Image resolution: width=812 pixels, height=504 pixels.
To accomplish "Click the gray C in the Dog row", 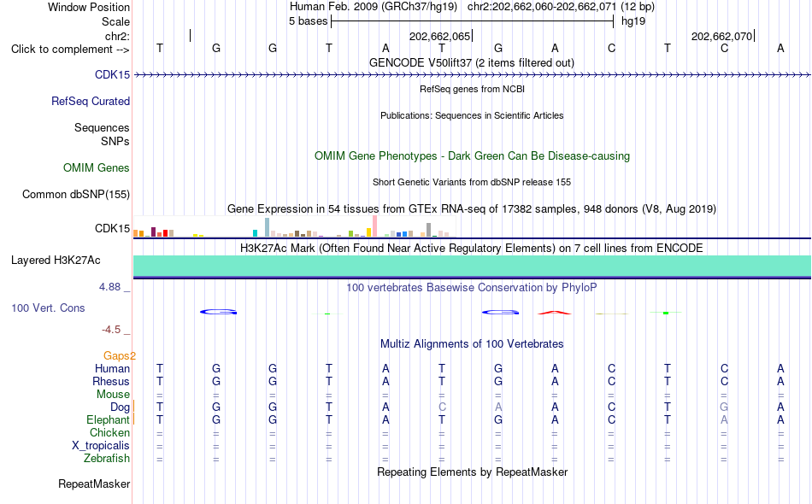I will (x=442, y=407).
